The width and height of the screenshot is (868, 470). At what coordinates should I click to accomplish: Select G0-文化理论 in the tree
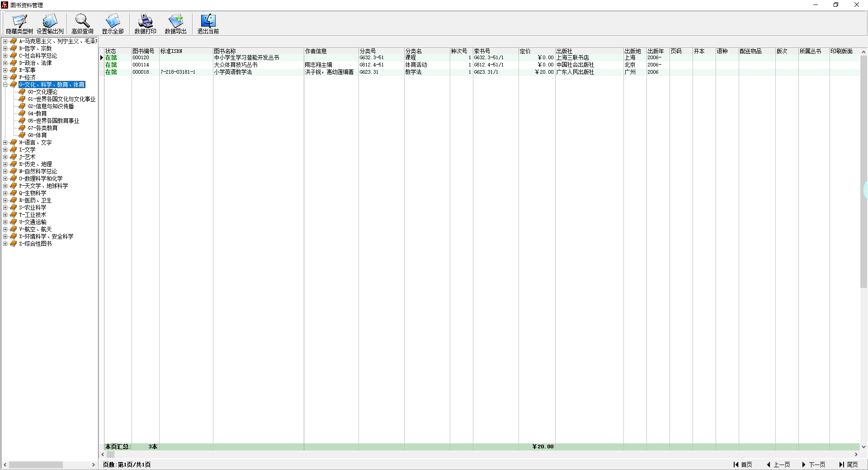click(x=42, y=92)
